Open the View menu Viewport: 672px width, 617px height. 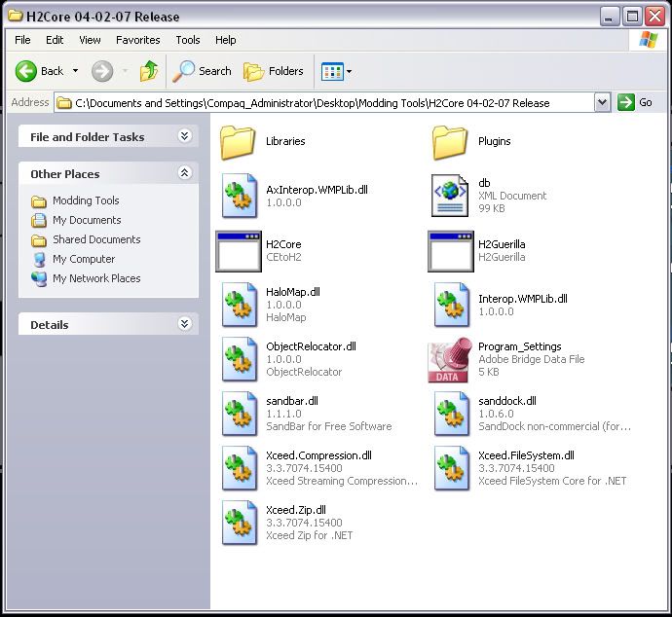(90, 40)
